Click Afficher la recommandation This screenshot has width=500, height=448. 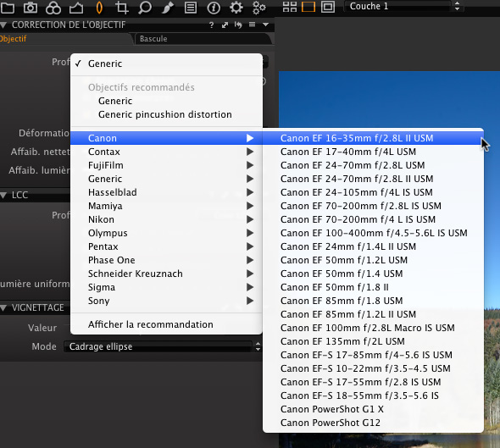point(166,324)
